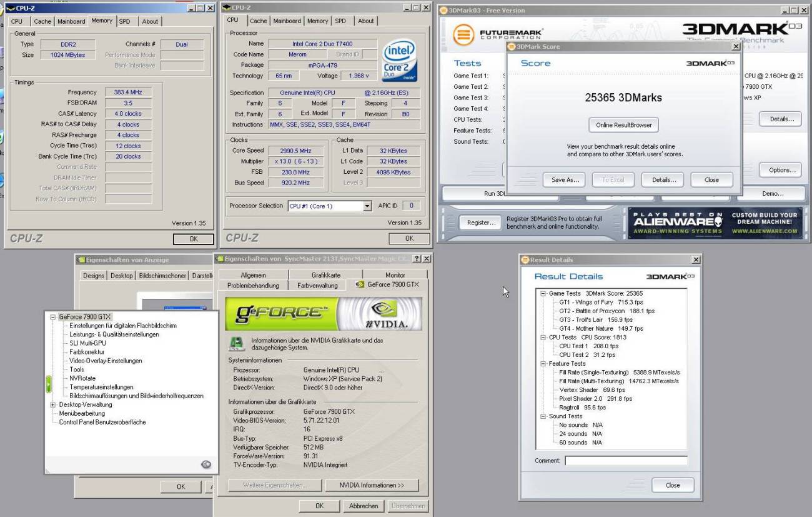Switch to the Grafikkarte tab
This screenshot has width=812, height=517.
pyautogui.click(x=326, y=274)
